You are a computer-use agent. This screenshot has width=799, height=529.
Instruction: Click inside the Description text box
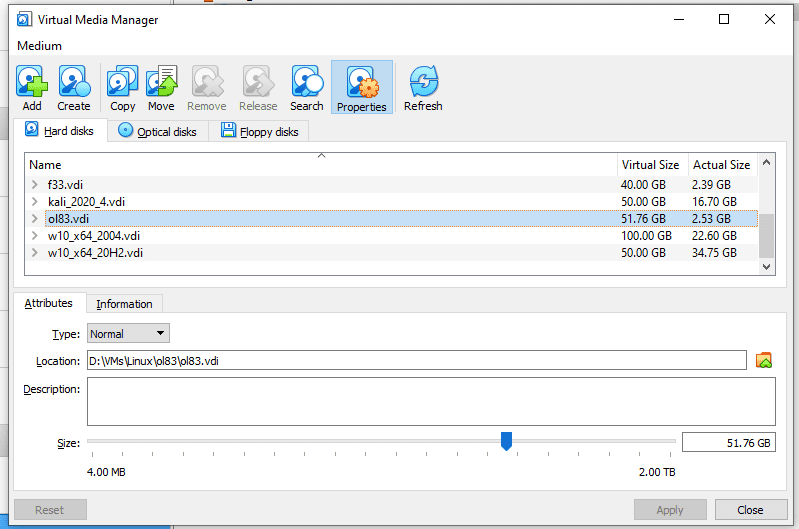pos(430,401)
